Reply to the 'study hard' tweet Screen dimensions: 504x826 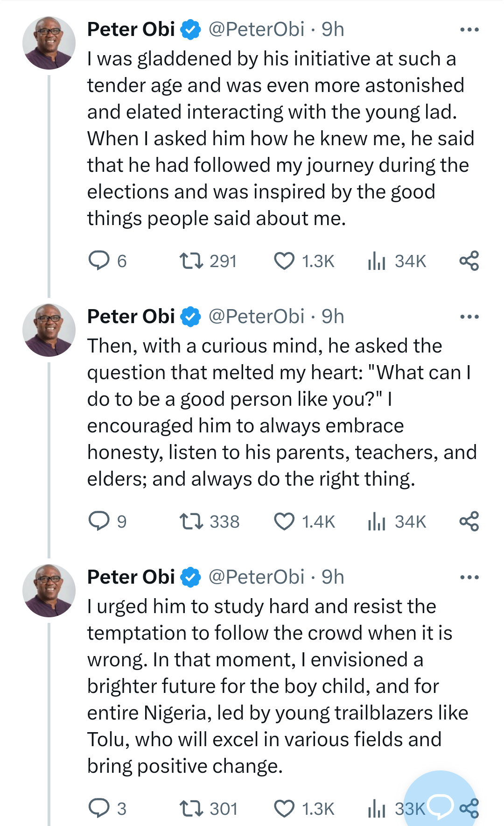(x=99, y=808)
